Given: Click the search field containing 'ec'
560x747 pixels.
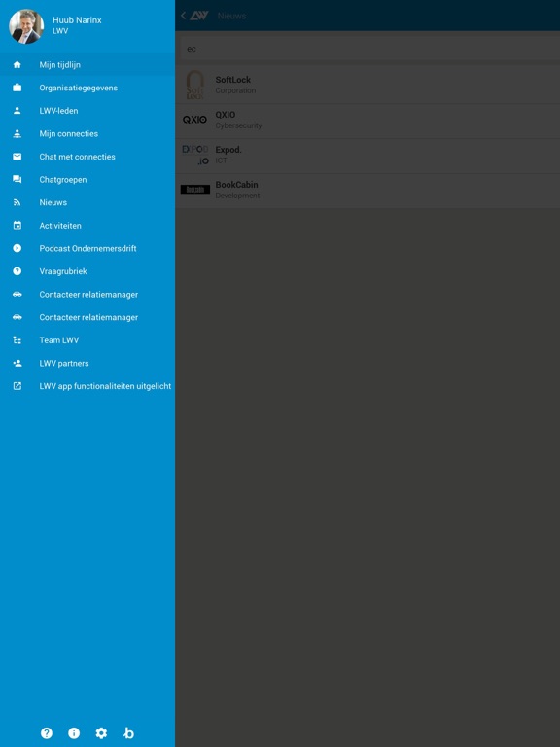Looking at the screenshot, I should 369,49.
